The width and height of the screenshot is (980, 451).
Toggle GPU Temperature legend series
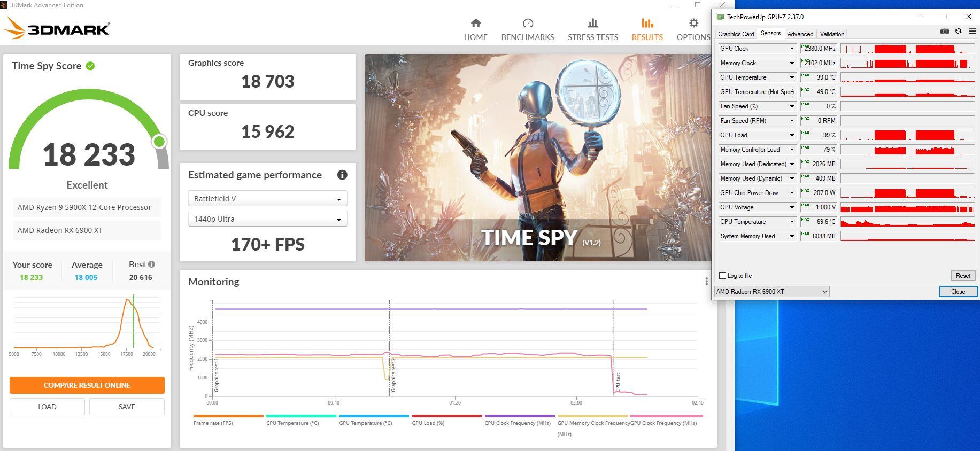(x=374, y=419)
